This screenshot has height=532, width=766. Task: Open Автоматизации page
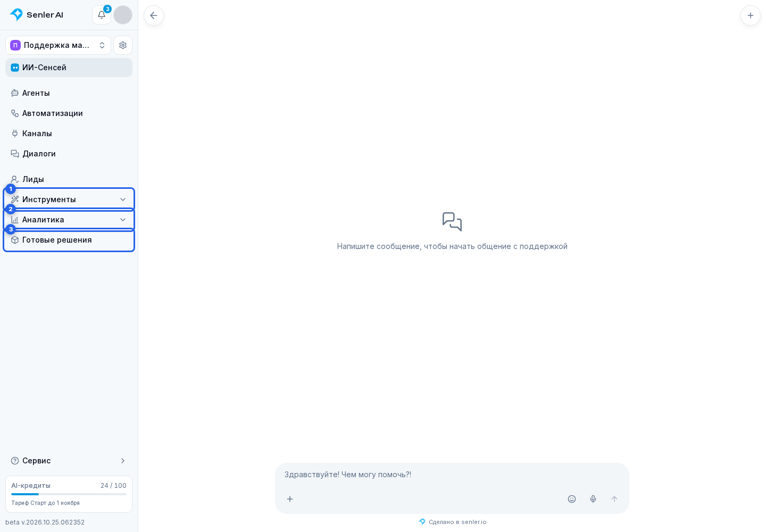[69, 113]
